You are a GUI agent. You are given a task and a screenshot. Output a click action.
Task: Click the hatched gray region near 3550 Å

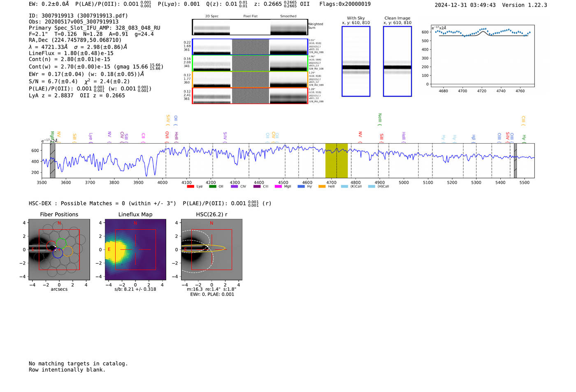click(x=53, y=160)
